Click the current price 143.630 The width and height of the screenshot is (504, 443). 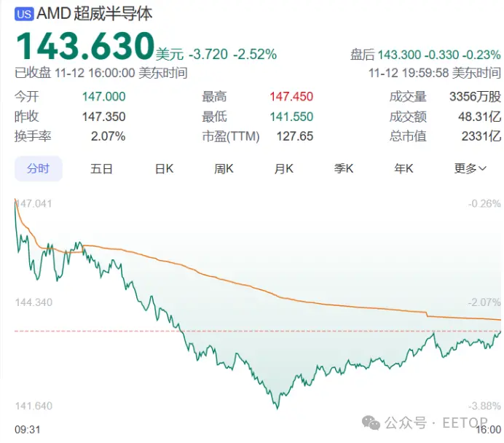coord(85,46)
